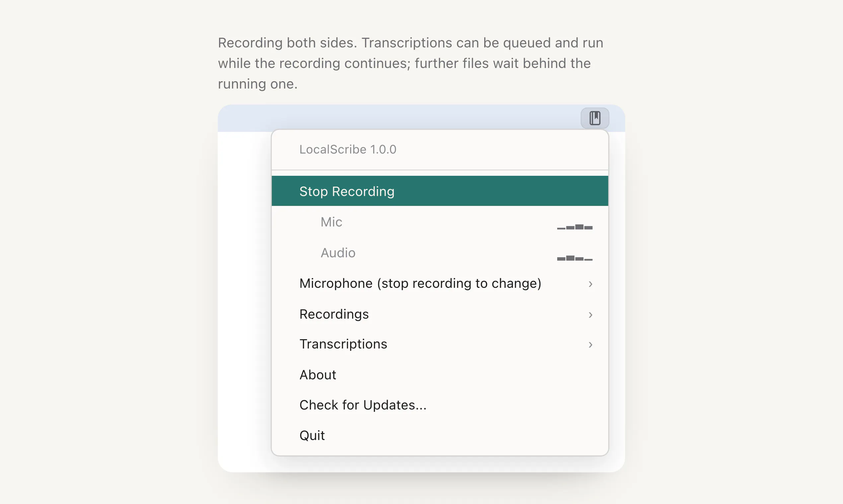Expand chevron next to Transcriptions
The height and width of the screenshot is (504, 843).
click(590, 345)
